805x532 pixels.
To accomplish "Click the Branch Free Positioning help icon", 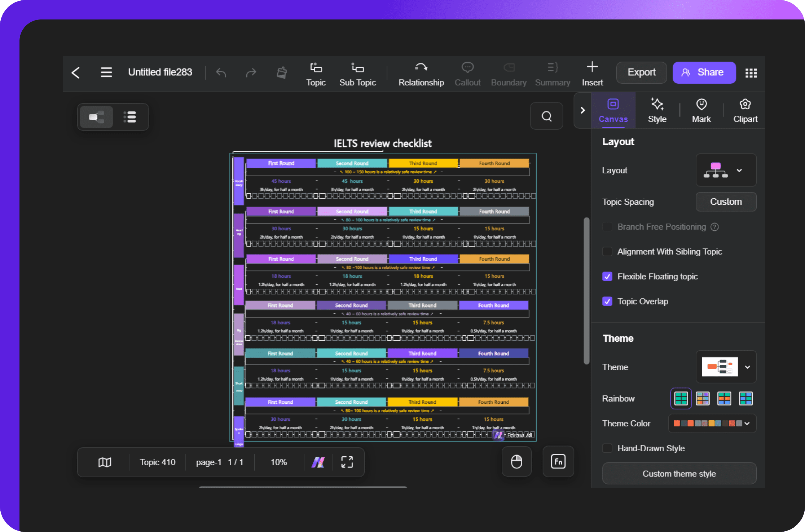I will point(714,227).
